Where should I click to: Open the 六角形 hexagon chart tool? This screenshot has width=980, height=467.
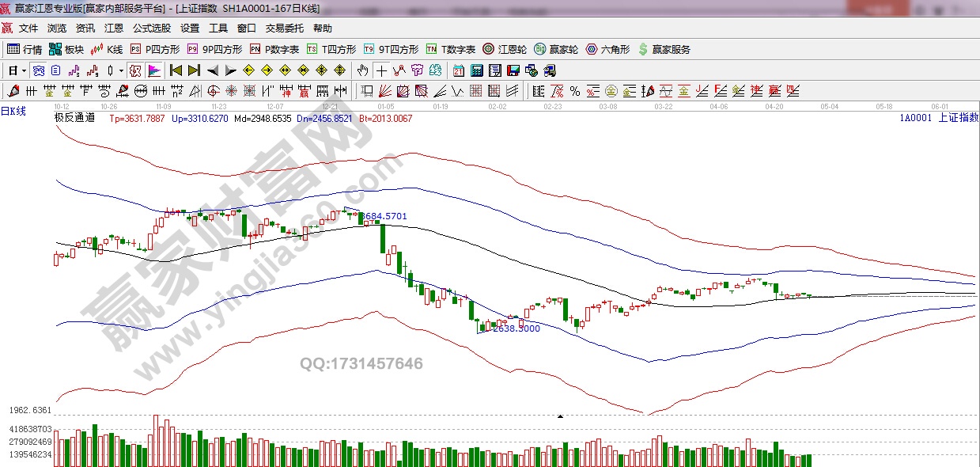[x=607, y=49]
